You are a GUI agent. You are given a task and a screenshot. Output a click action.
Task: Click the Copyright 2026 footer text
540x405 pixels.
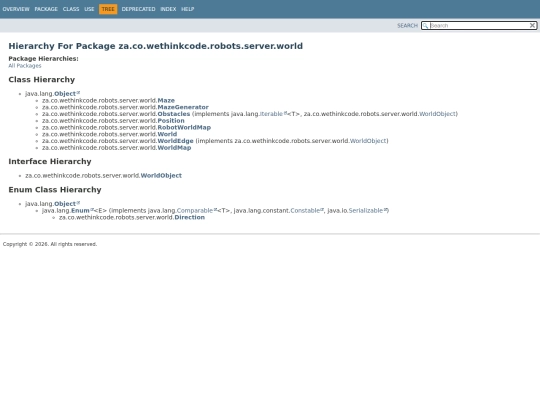pos(50,244)
